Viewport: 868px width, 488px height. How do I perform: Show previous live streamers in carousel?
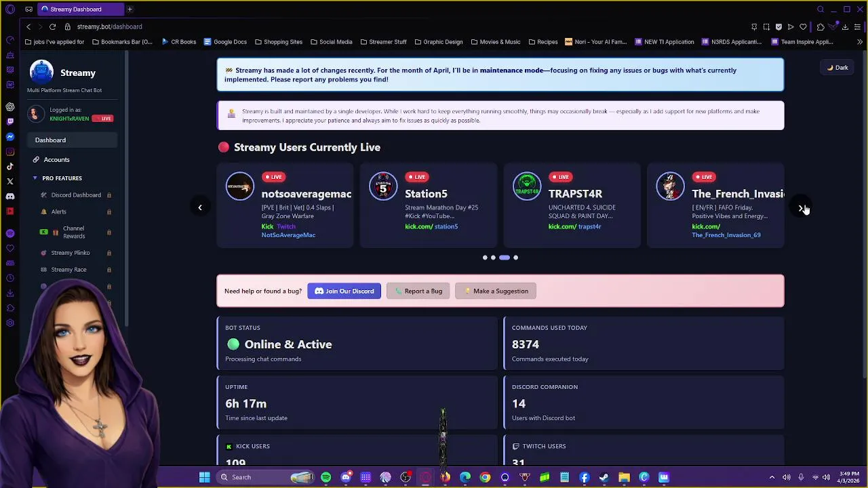[x=200, y=207]
